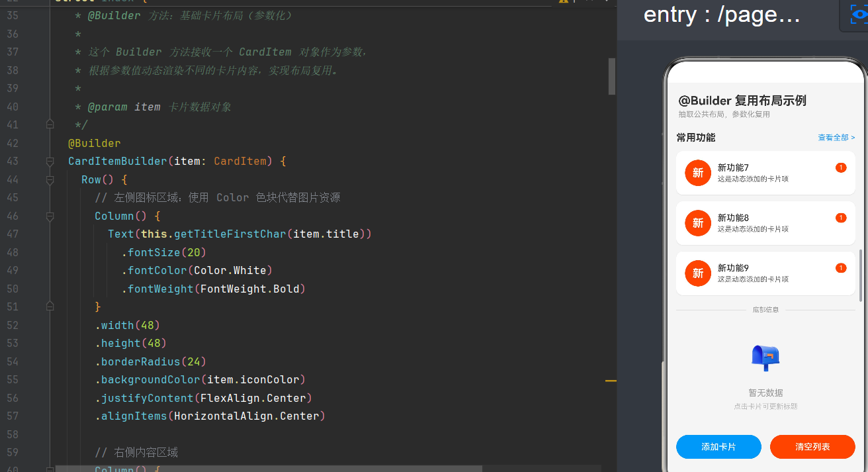Collapse CardItemBuilder fold marker at line 43
The image size is (868, 472).
[50, 161]
